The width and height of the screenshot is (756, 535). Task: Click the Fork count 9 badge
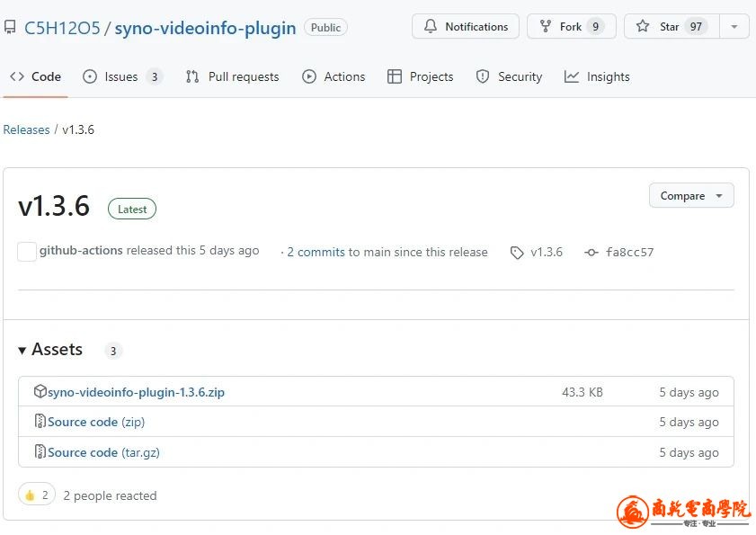595,27
